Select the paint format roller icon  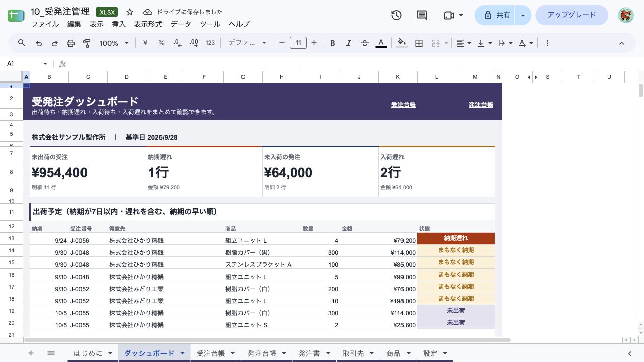(87, 43)
